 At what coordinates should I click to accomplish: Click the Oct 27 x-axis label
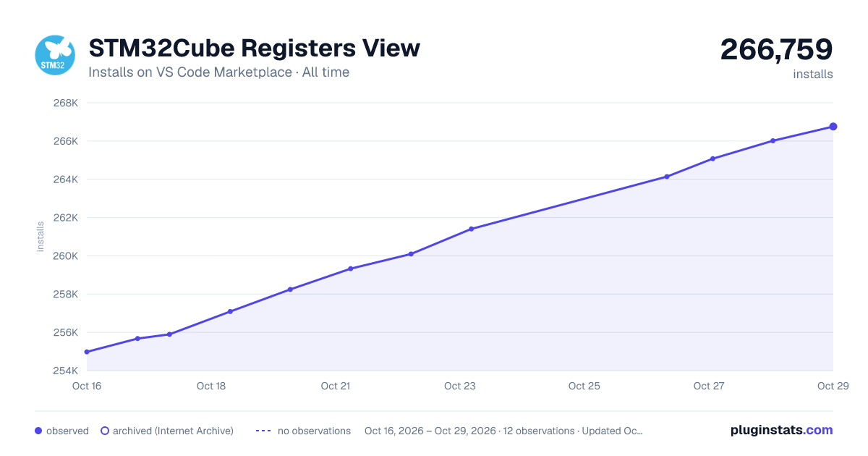pos(709,386)
